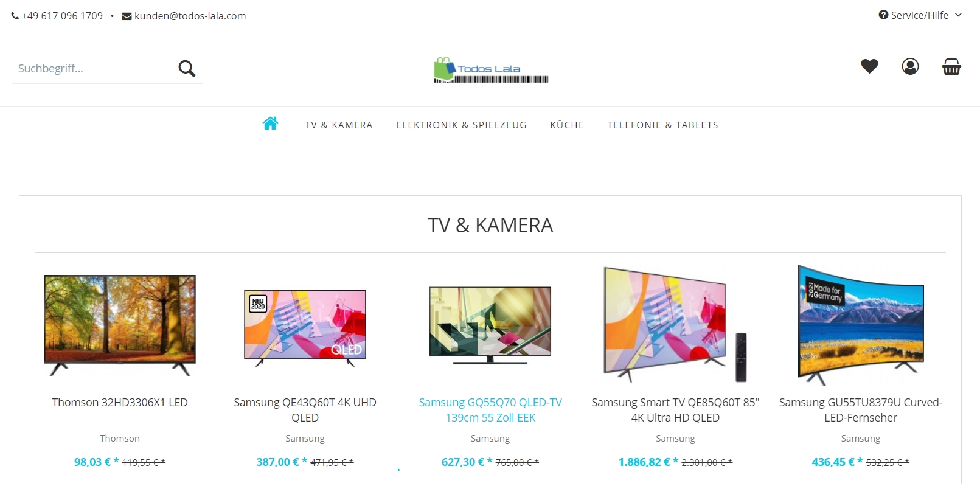
Task: Open the TELEFONIE & TABLETS menu
Action: pos(662,125)
